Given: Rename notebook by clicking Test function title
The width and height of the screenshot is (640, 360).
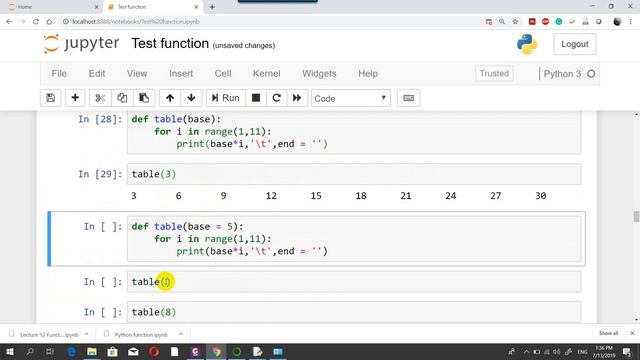Looking at the screenshot, I should click(170, 43).
